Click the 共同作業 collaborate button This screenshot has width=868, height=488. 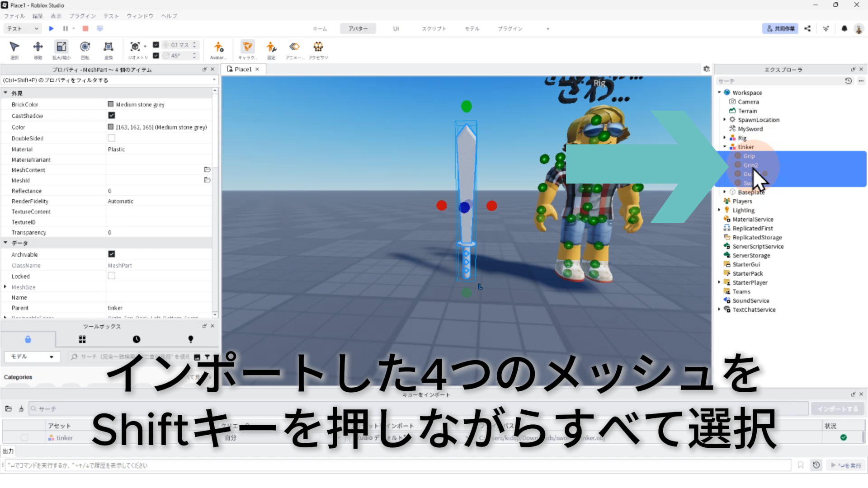coord(780,28)
